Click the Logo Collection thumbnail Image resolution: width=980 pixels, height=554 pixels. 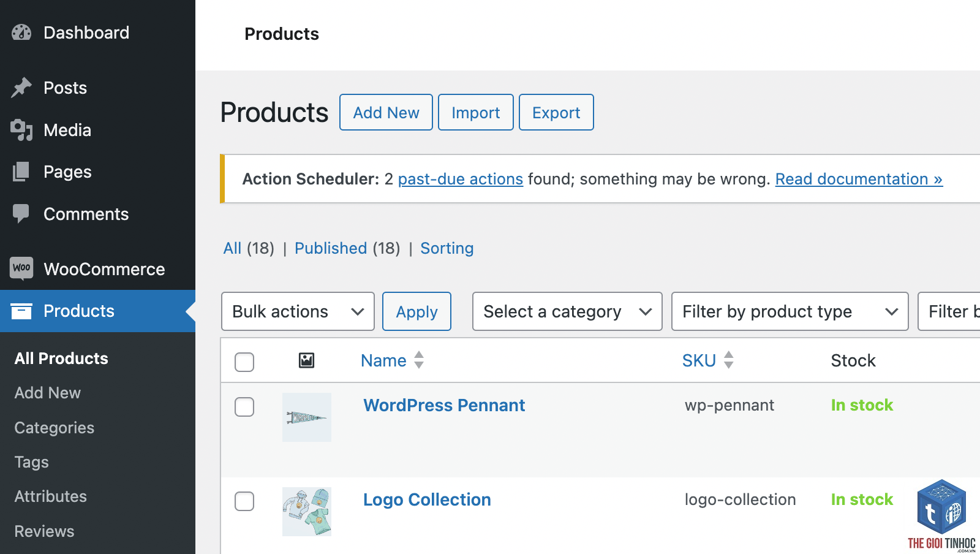[x=307, y=512]
